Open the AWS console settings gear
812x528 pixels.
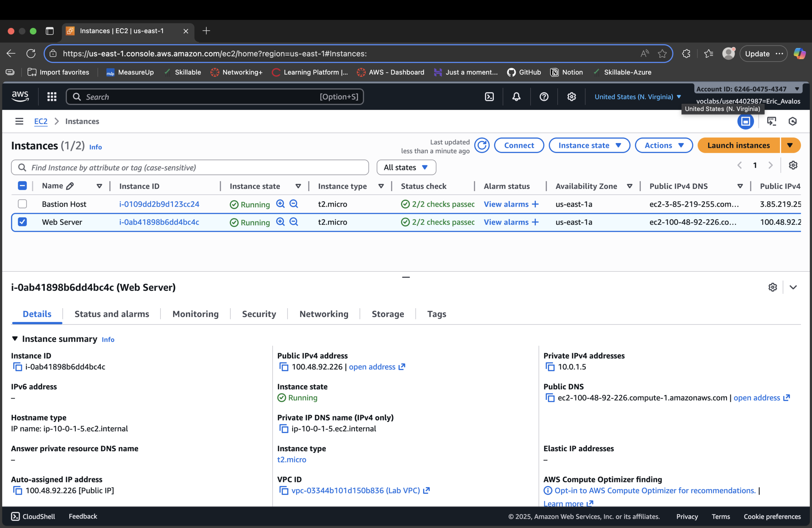(x=572, y=96)
